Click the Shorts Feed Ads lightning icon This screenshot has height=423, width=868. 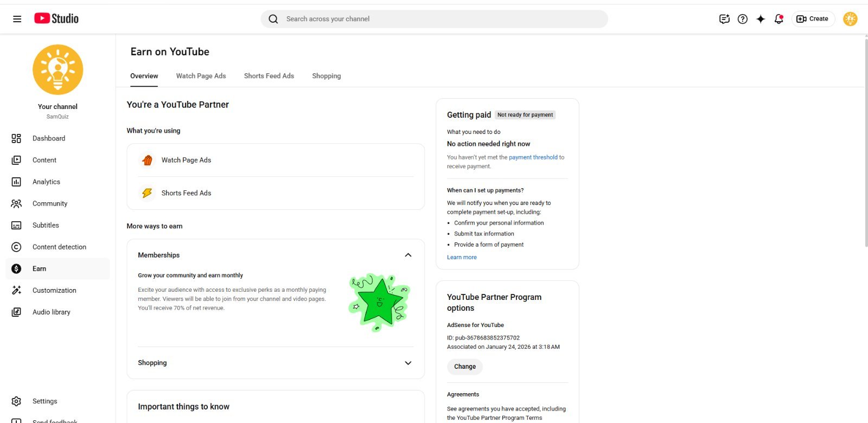coord(147,193)
